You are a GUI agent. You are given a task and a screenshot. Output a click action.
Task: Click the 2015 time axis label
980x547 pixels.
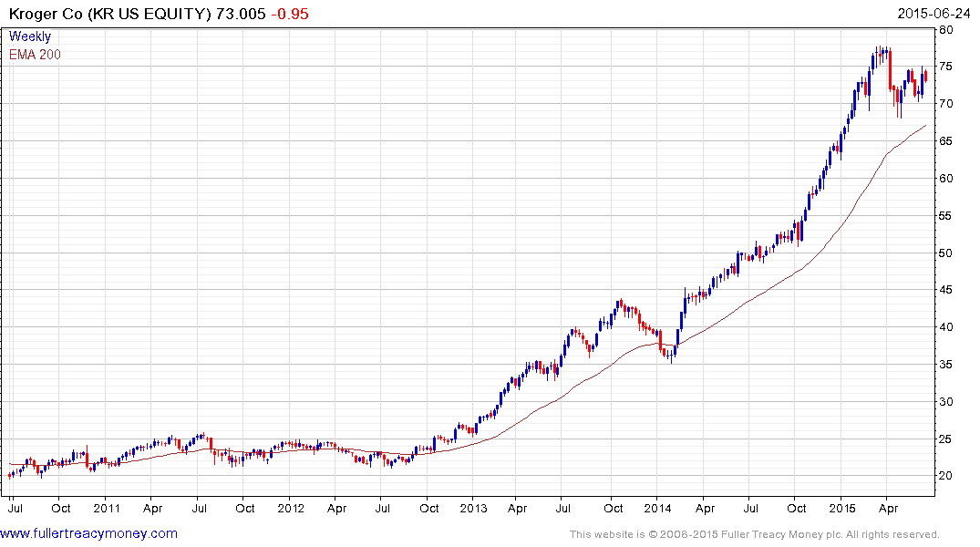click(841, 508)
